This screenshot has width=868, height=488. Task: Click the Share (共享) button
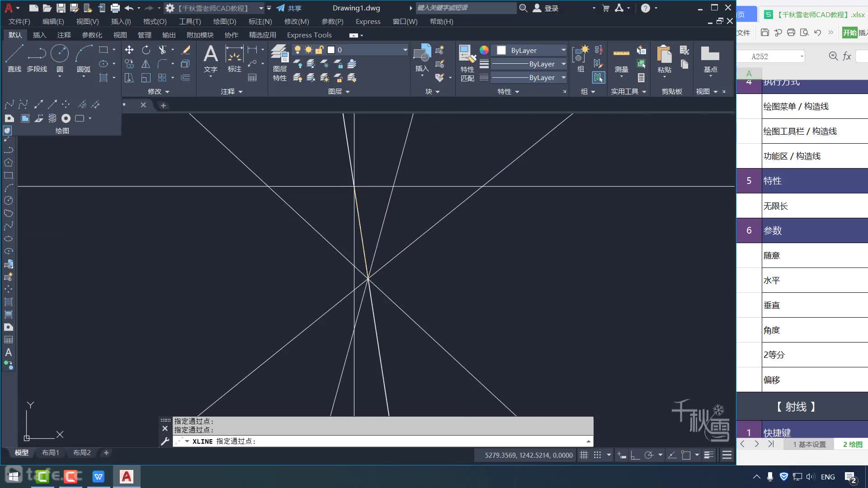[289, 8]
